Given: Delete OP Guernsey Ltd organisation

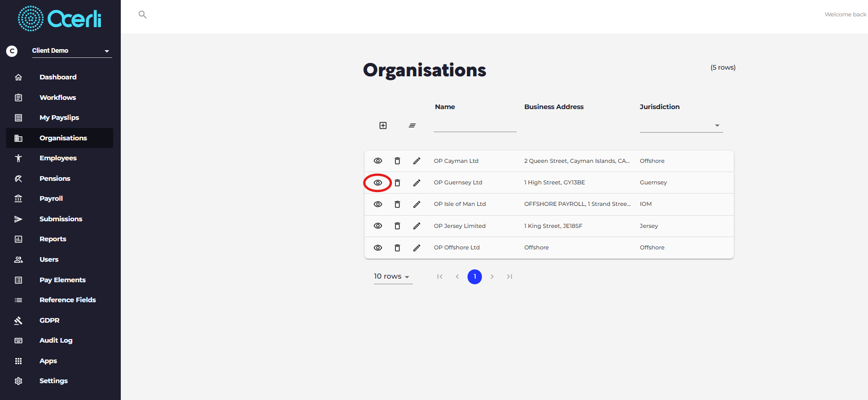Looking at the screenshot, I should pos(397,183).
